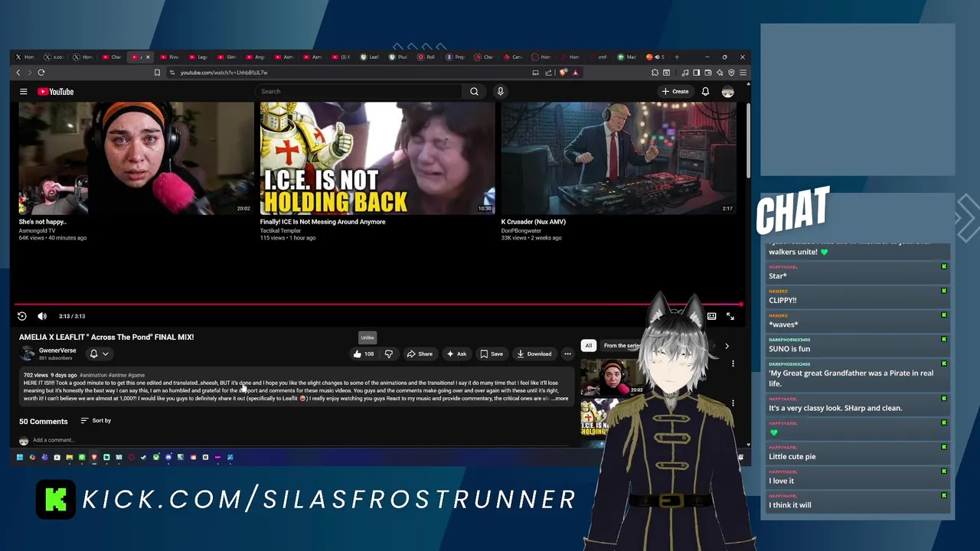This screenshot has width=980, height=551.
Task: Go back with the browser back arrow
Action: (x=18, y=73)
